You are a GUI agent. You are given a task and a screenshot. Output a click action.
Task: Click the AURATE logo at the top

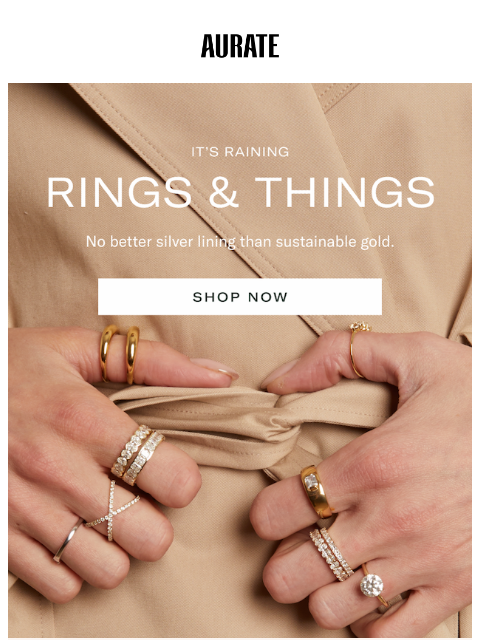point(240,46)
